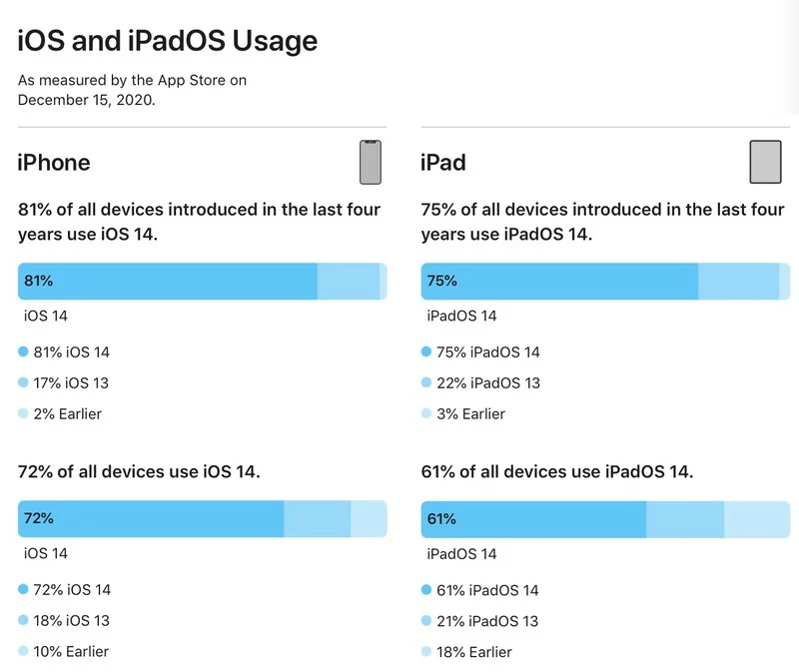799x672 pixels.
Task: Click the 22% iPadOS 13 legend dot
Action: pos(426,382)
